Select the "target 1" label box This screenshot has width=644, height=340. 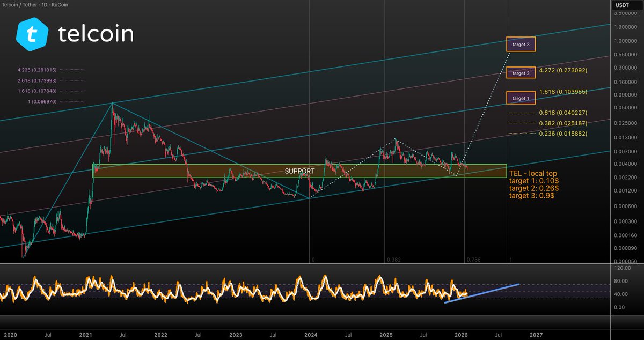pos(521,98)
